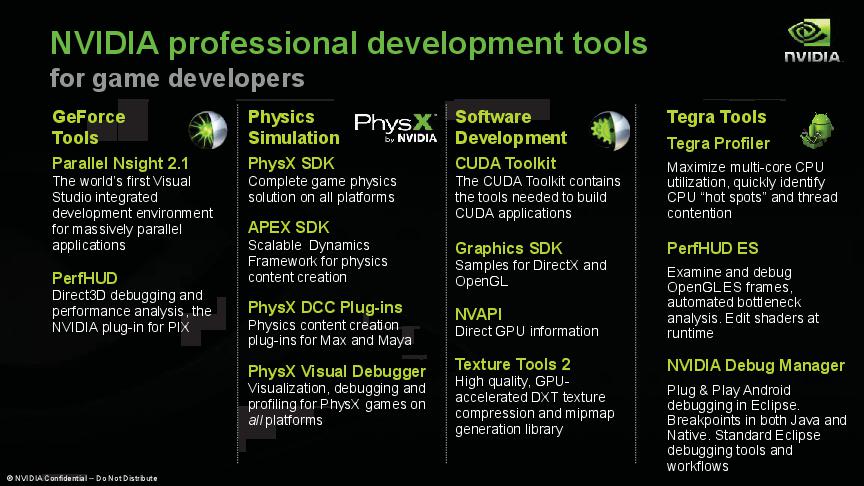
Task: Click the CUDA Toolkit heading
Action: click(x=505, y=163)
